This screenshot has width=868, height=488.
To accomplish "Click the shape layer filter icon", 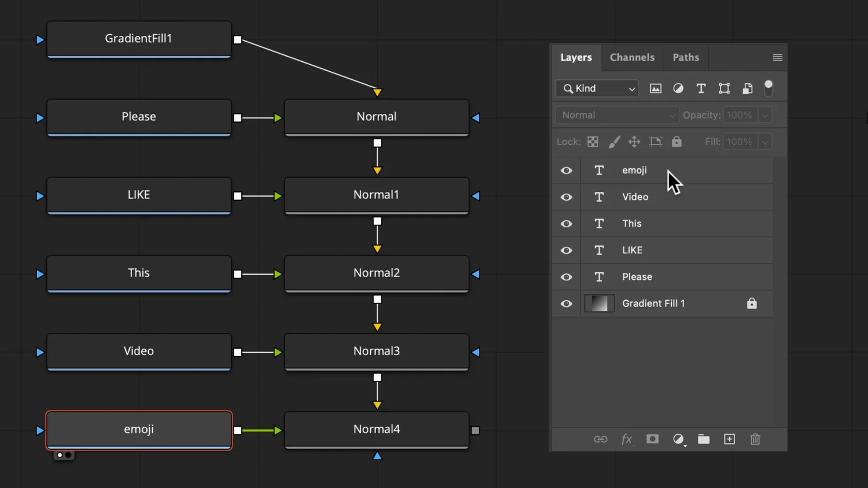I will point(724,88).
